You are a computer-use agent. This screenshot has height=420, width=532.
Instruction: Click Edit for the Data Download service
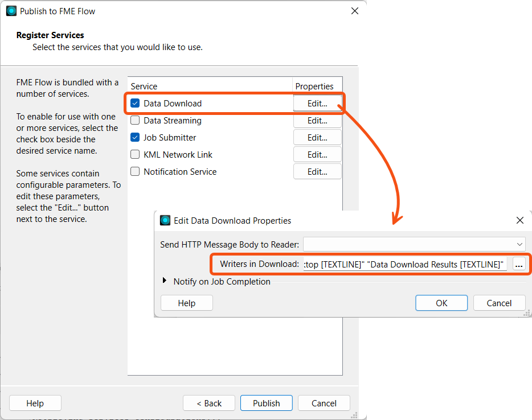(317, 103)
